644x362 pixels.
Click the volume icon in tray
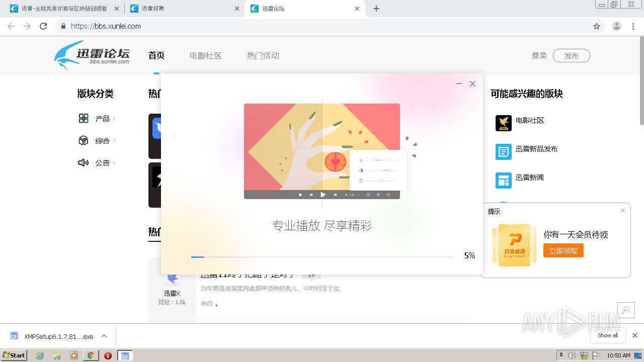[572, 355]
